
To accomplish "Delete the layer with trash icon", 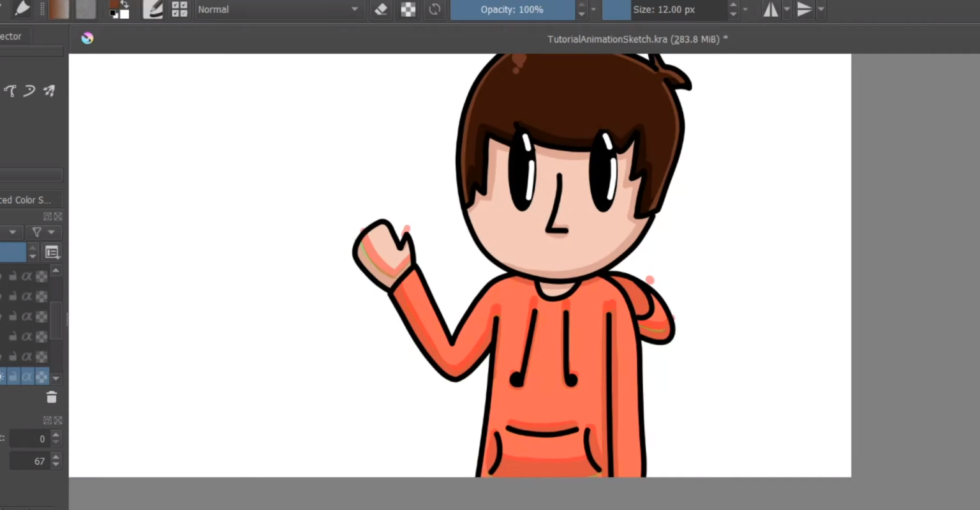I will point(52,398).
